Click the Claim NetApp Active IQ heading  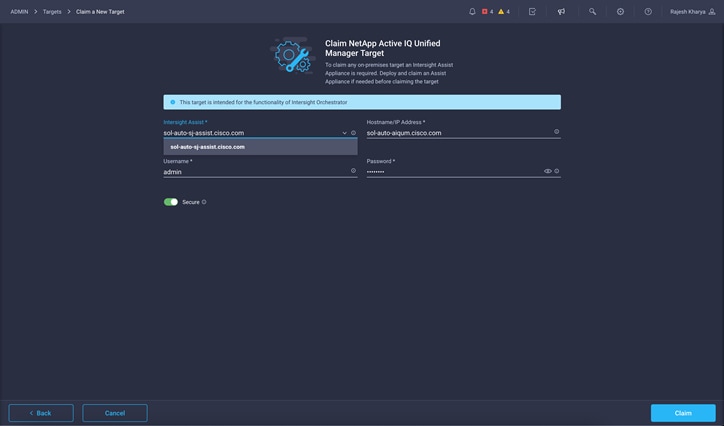(x=382, y=48)
